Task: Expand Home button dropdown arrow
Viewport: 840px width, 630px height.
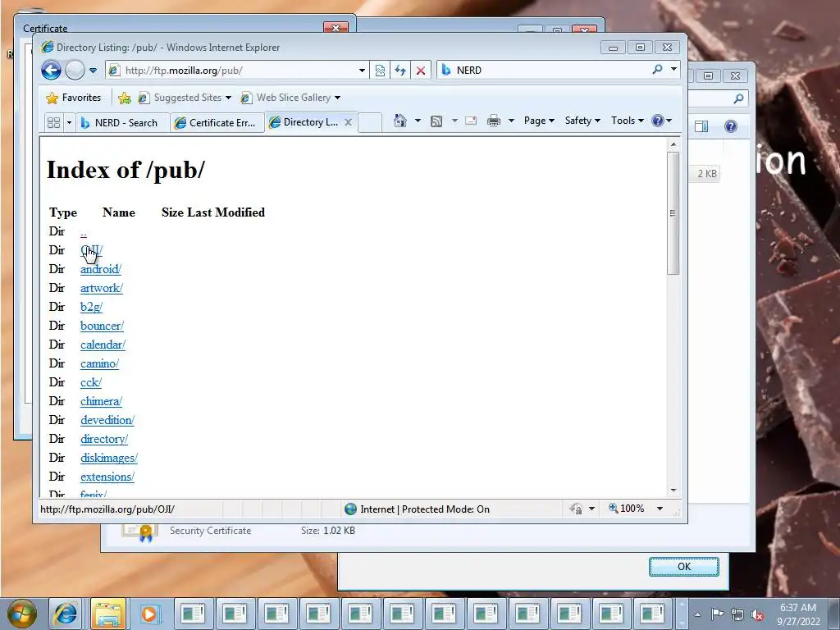Action: click(418, 121)
